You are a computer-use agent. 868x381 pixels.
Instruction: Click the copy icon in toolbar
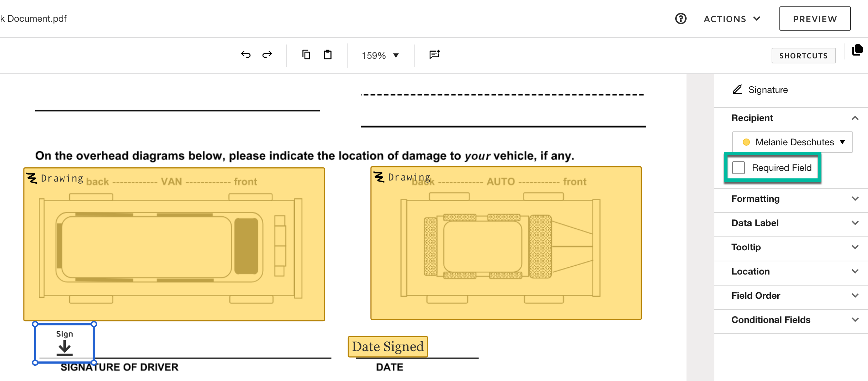[x=306, y=54]
